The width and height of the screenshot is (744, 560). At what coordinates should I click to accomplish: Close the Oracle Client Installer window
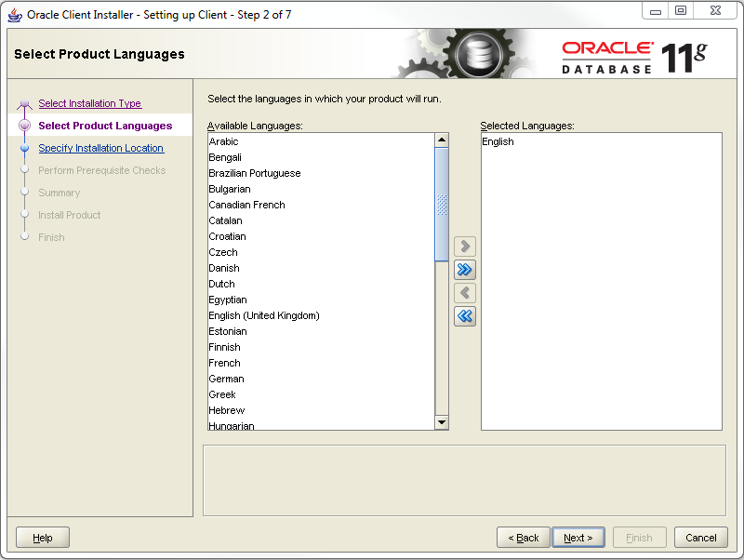715,10
